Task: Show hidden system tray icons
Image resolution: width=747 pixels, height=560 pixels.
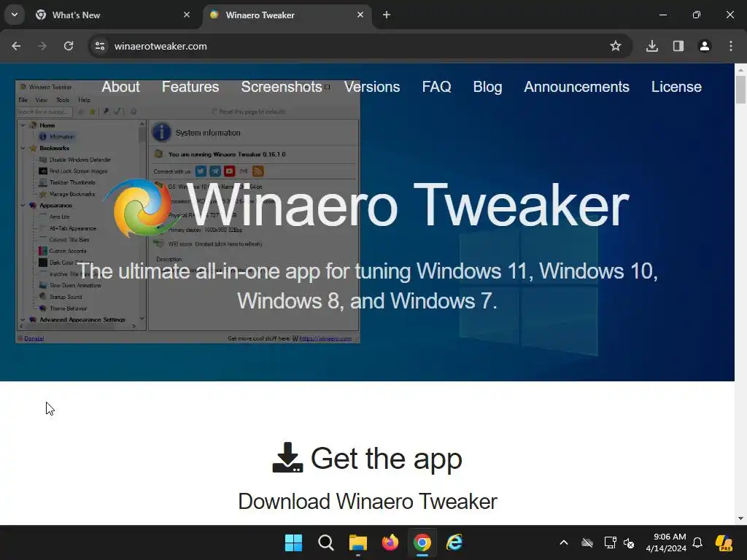Action: (564, 542)
